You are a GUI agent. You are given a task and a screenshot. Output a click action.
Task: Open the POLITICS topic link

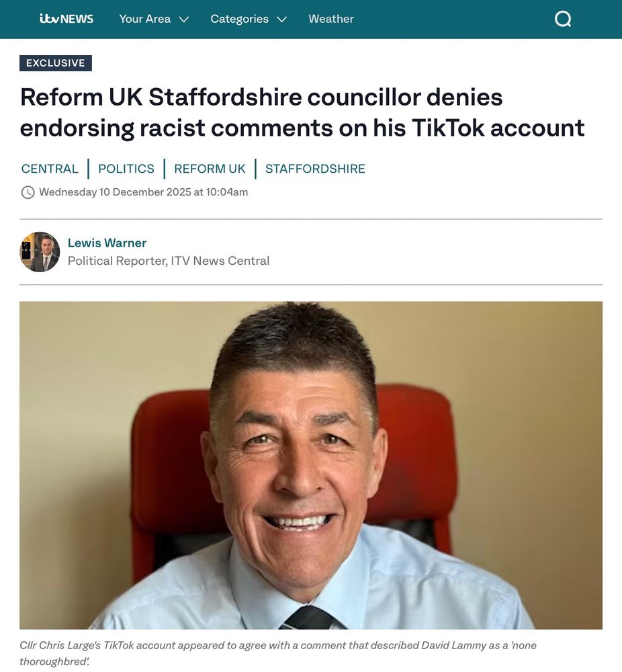(126, 169)
